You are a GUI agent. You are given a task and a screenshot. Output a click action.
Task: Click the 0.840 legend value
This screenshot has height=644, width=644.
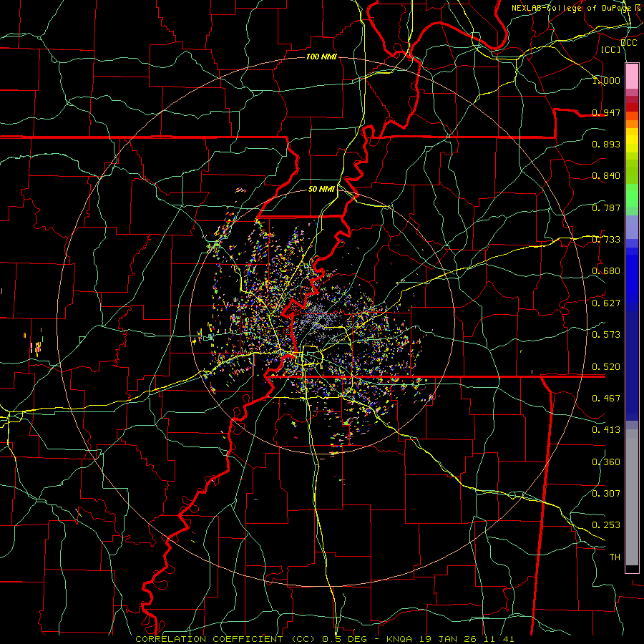point(606,176)
